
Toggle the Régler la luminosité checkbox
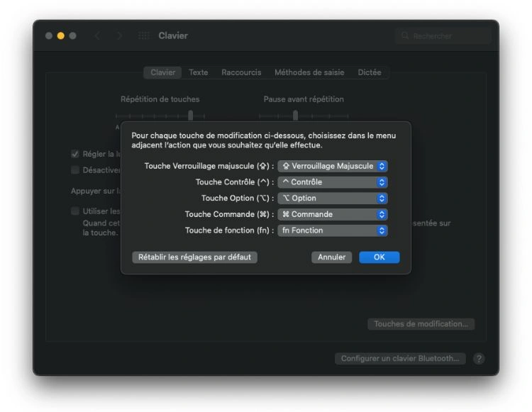point(75,154)
